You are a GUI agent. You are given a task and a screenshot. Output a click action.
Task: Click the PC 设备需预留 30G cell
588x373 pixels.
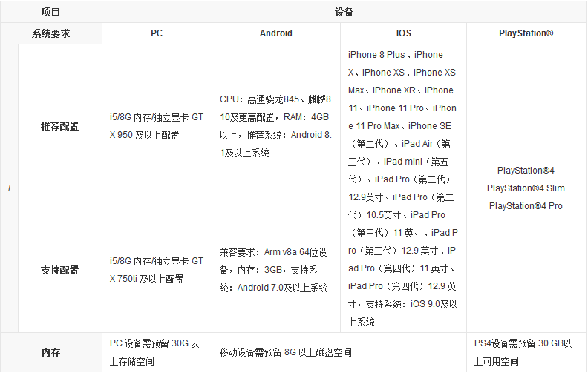[x=157, y=352]
